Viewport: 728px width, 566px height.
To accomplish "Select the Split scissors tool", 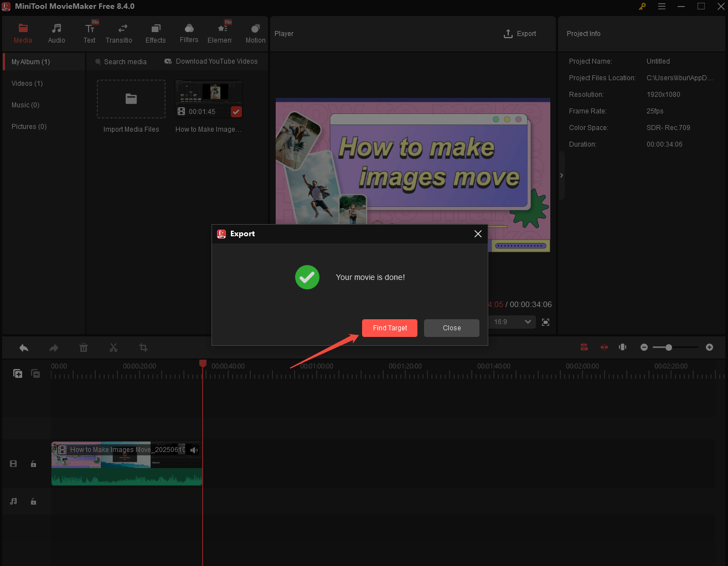I will coord(113,347).
